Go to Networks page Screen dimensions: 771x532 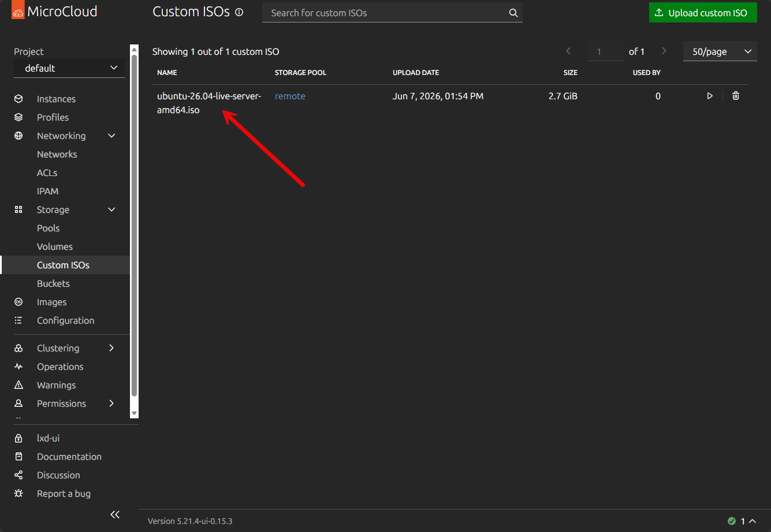click(x=57, y=154)
